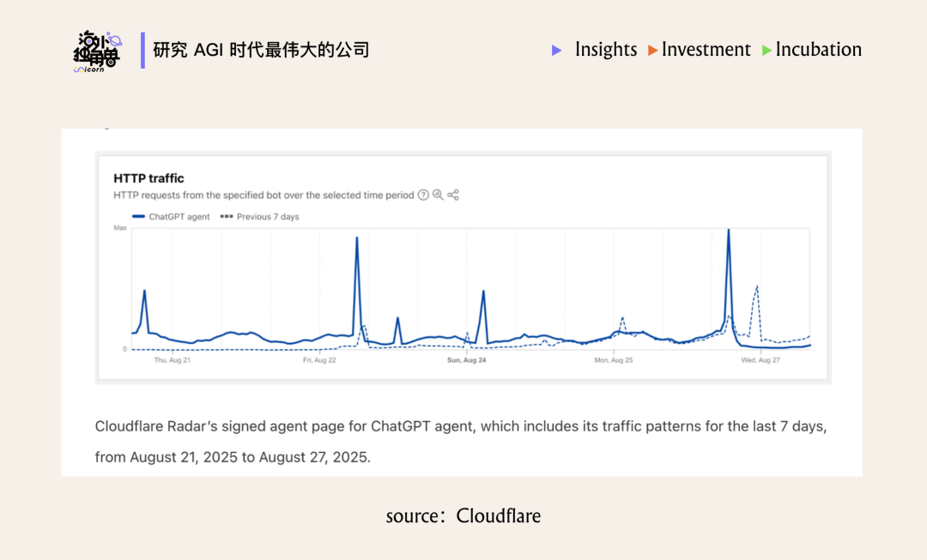The image size is (927, 560).
Task: Click the Wed, Aug 27 axis label
Action: tap(760, 361)
